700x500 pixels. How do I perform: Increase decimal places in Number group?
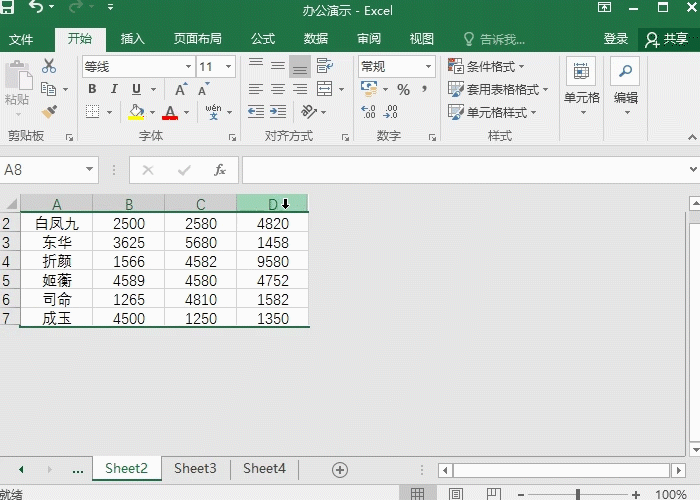pyautogui.click(x=368, y=112)
